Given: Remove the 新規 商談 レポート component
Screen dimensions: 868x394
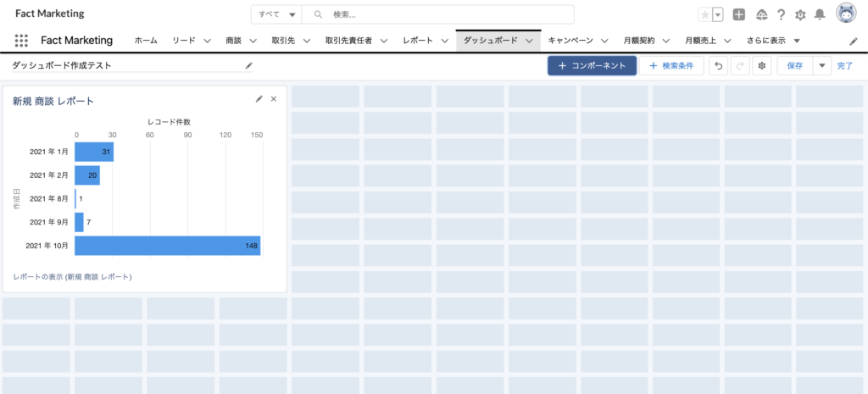Looking at the screenshot, I should point(274,99).
